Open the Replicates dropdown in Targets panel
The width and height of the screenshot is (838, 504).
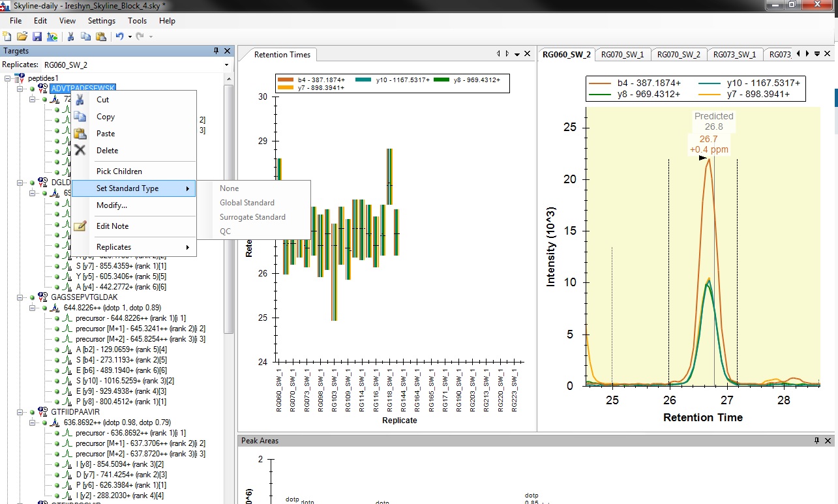[x=226, y=65]
